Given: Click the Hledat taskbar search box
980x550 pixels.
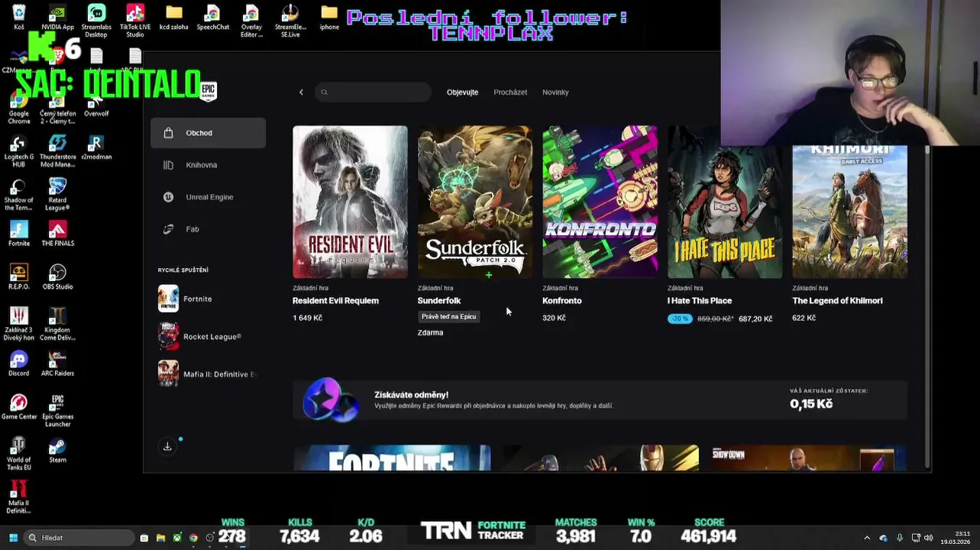Looking at the screenshot, I should [79, 538].
